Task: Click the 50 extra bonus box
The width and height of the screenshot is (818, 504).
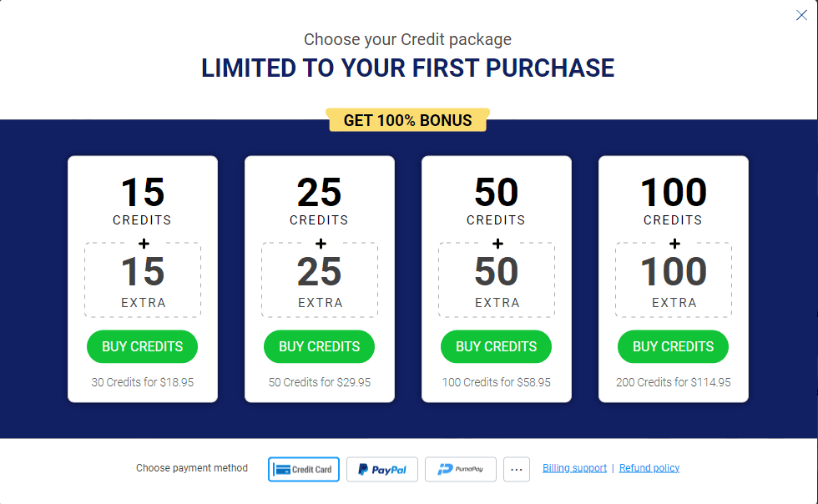Action: pos(497,280)
